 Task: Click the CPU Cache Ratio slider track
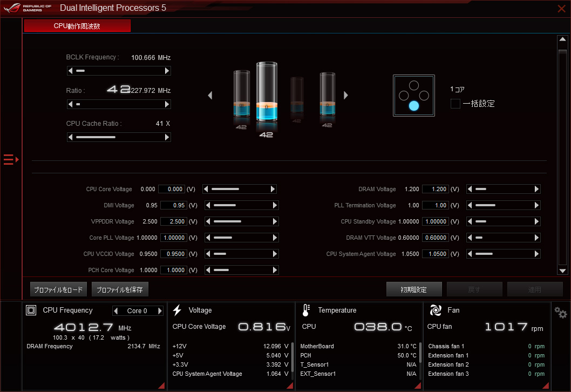(119, 137)
